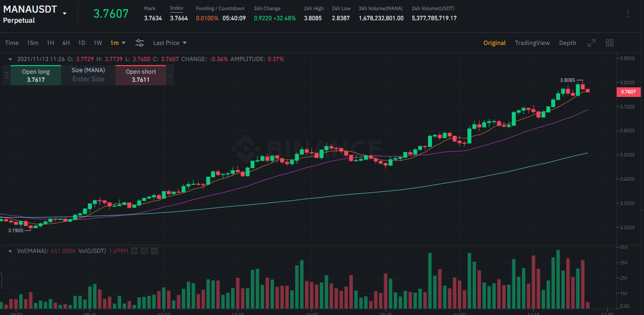Open MANAUSDT symbol selector dropdown arrow

(65, 14)
